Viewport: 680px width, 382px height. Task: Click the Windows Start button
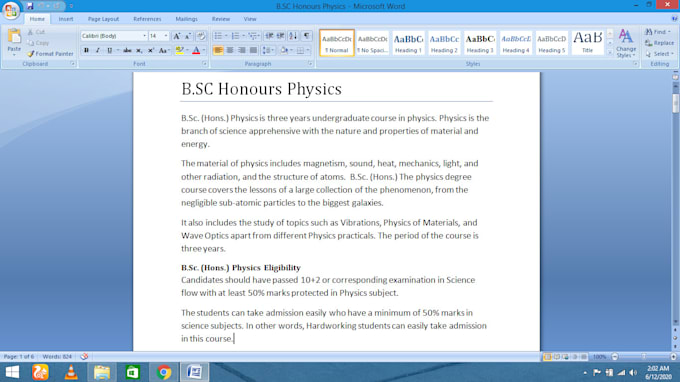point(12,372)
